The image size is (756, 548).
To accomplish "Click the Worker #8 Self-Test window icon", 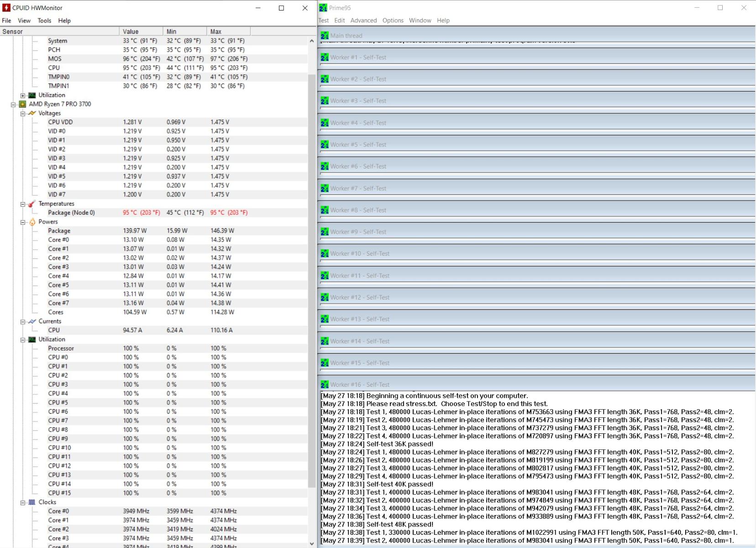I will (x=325, y=211).
